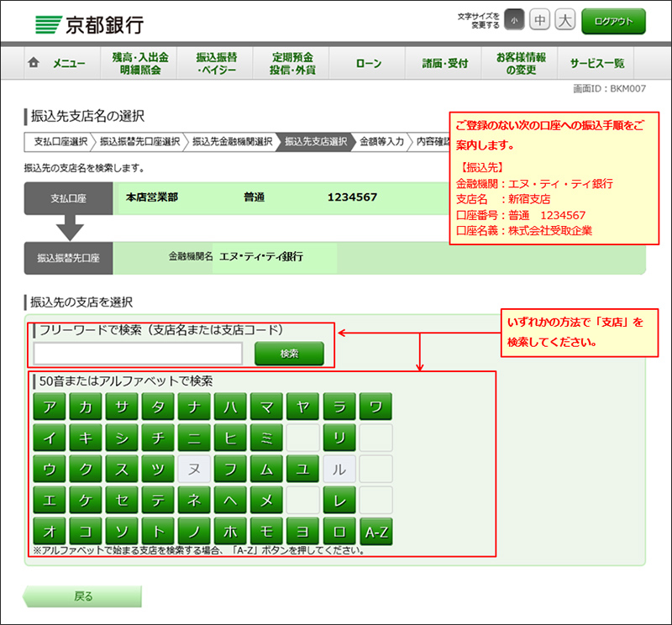Select the チ kana key
Viewport: 672px width, 625px height.
tap(158, 438)
